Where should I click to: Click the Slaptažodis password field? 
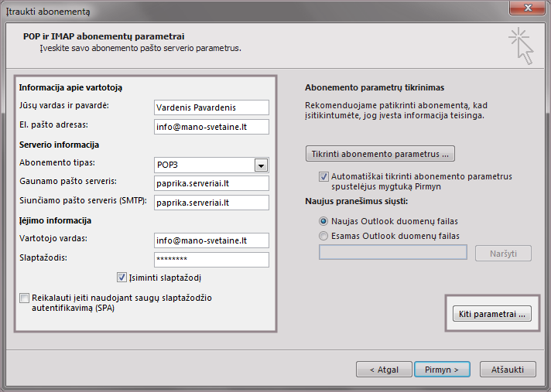click(x=210, y=260)
